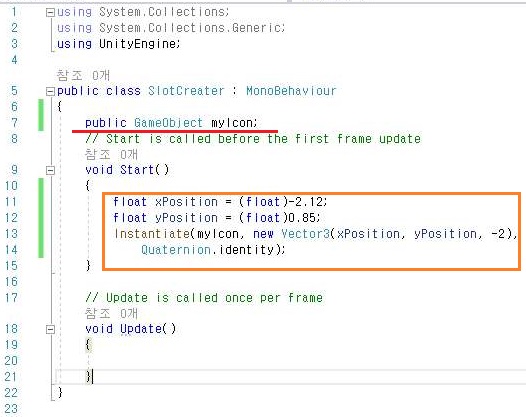Click 'using System.Collections.Generic' statement
The height and width of the screenshot is (417, 526).
[171, 28]
